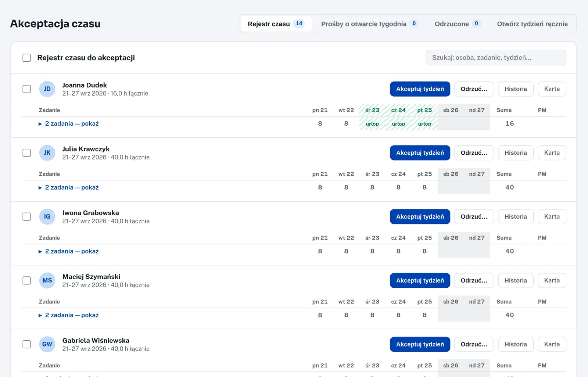Check the box for Julia Krawczyk
The image size is (588, 377).
click(26, 153)
